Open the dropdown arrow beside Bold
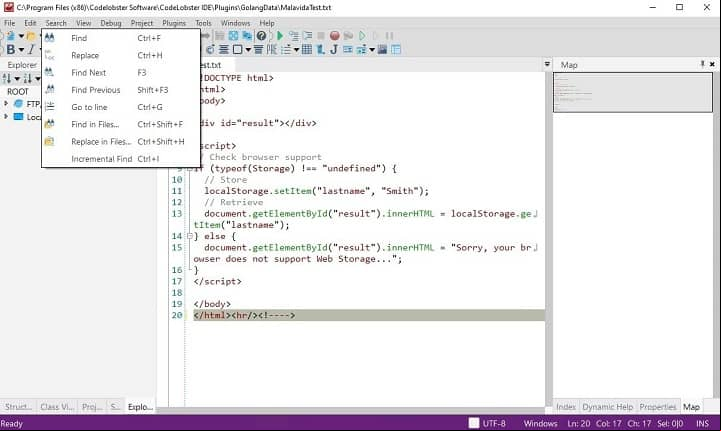The width and height of the screenshot is (721, 431). pyautogui.click(x=21, y=50)
